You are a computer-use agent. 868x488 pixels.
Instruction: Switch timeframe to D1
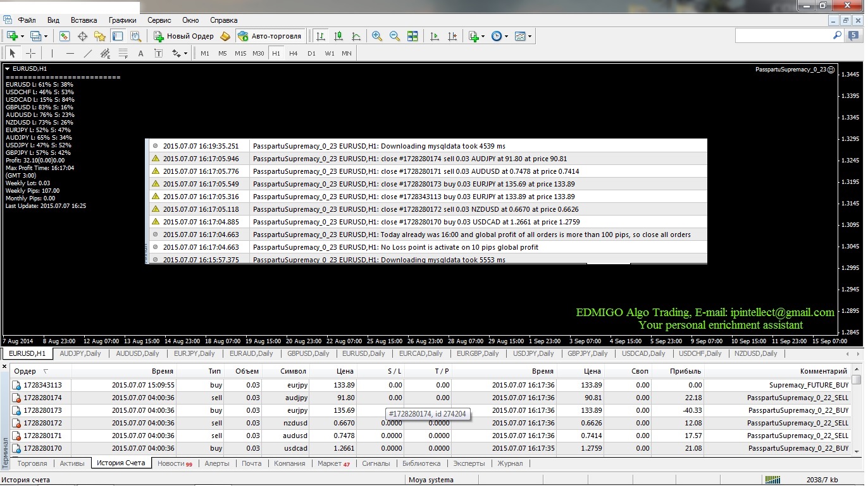[311, 53]
